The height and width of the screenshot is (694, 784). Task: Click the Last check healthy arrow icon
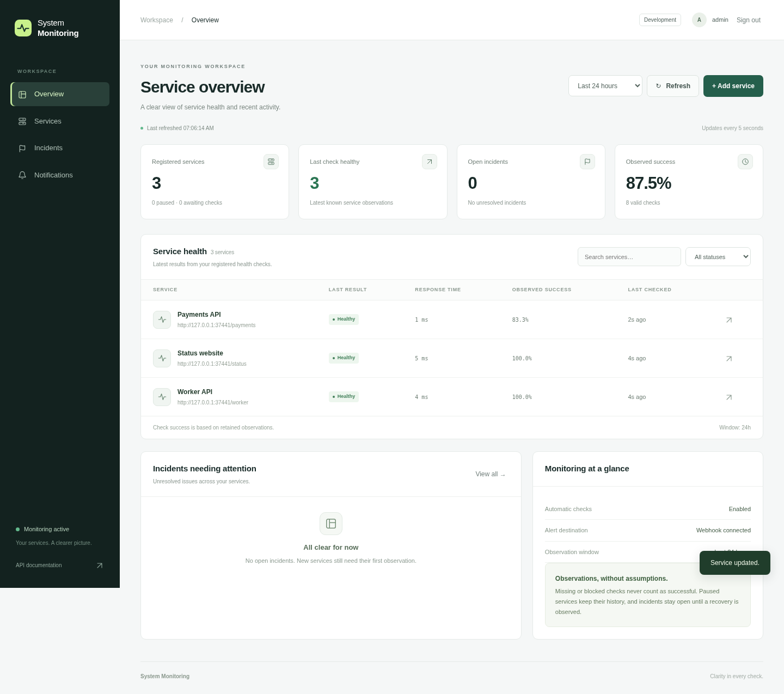click(430, 162)
